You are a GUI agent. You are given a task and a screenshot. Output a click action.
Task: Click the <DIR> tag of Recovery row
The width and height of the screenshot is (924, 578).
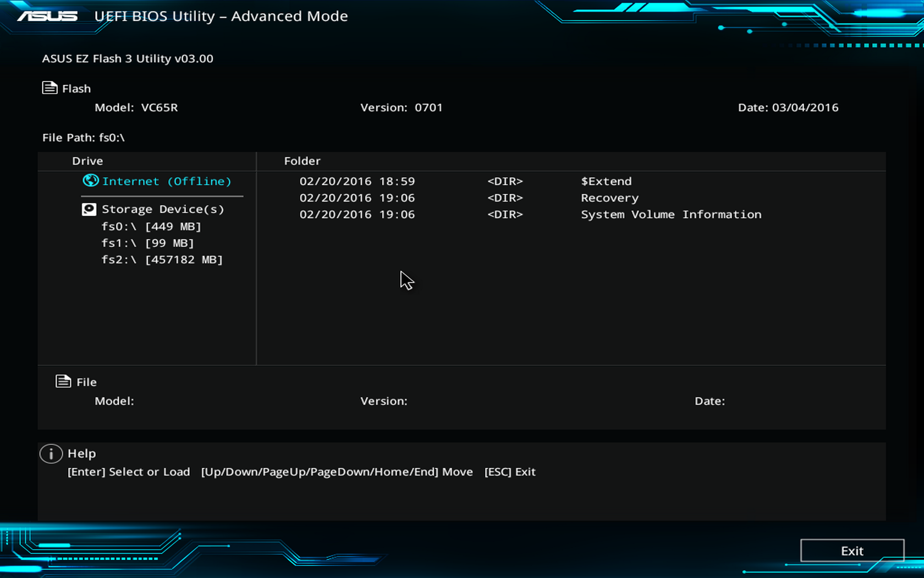(x=505, y=198)
